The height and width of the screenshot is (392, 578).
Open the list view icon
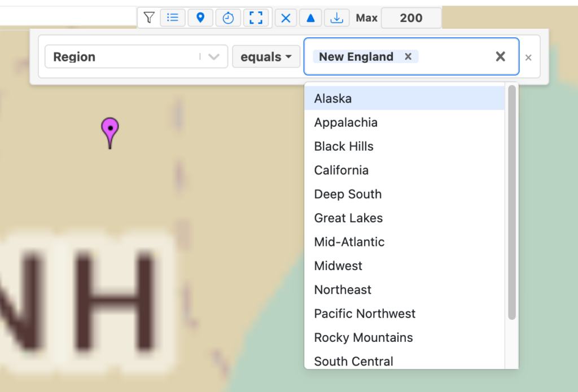pyautogui.click(x=173, y=17)
